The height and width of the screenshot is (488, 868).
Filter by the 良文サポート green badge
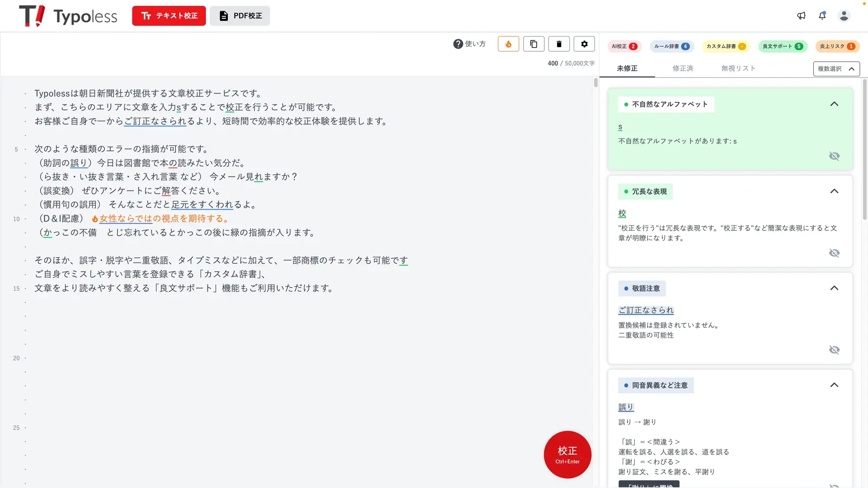click(x=782, y=46)
